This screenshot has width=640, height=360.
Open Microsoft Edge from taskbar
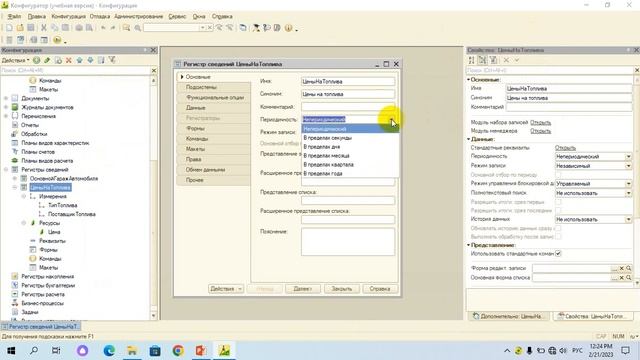[x=109, y=350]
